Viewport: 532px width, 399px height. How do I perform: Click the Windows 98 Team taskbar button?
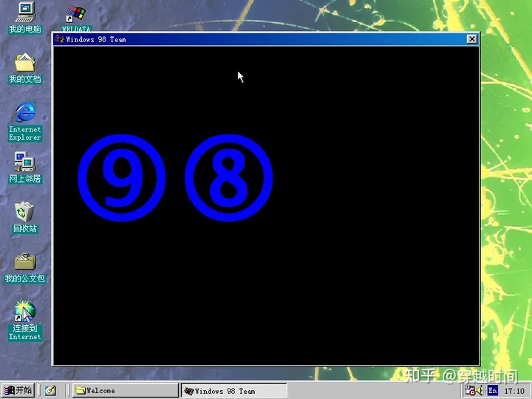(233, 391)
